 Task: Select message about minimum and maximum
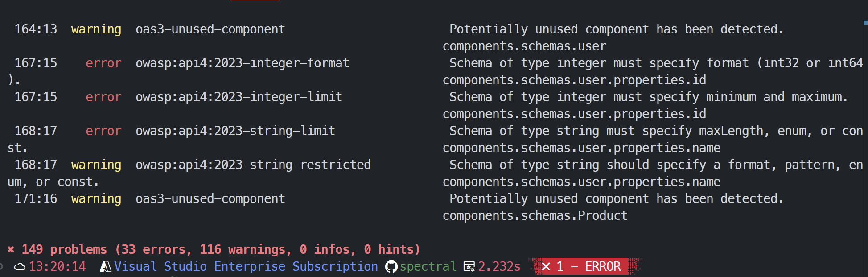coord(649,97)
